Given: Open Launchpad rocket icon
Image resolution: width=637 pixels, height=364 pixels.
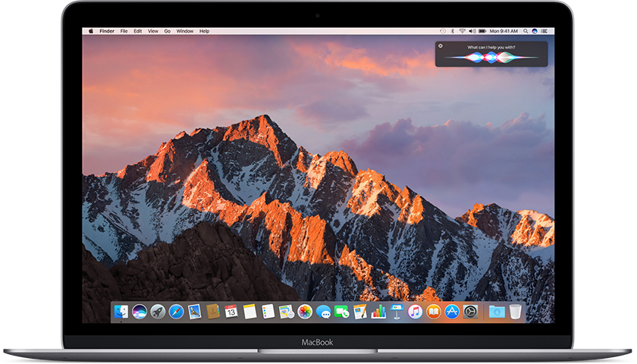Looking at the screenshot, I should [158, 312].
